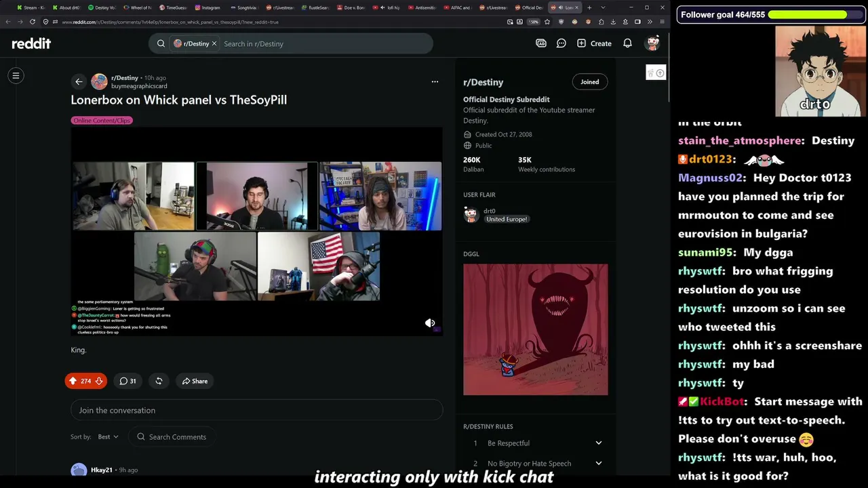Viewport: 868px width, 488px height.
Task: Click the Share button on the post
Action: coord(195,381)
